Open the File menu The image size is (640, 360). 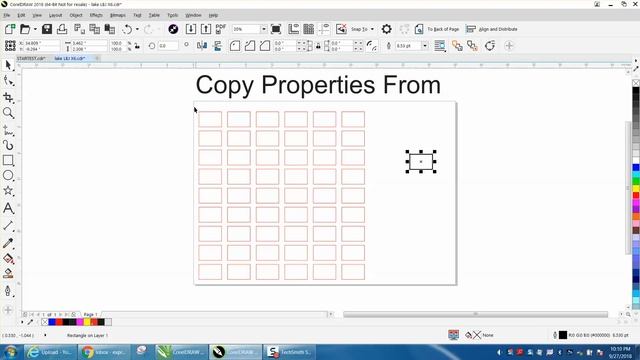tap(7, 15)
